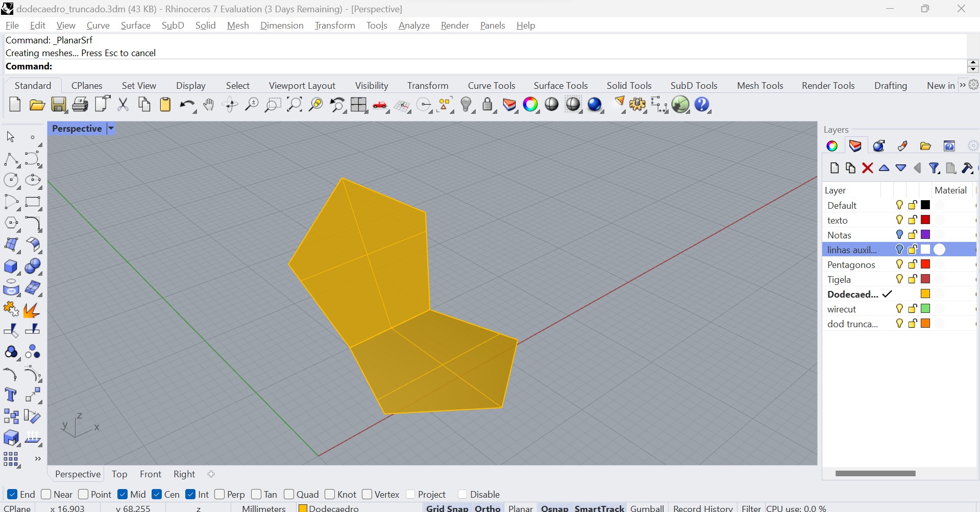Toggle visibility bulb of Pentagonos layer
Viewport: 980px width, 512px height.
pyautogui.click(x=899, y=264)
